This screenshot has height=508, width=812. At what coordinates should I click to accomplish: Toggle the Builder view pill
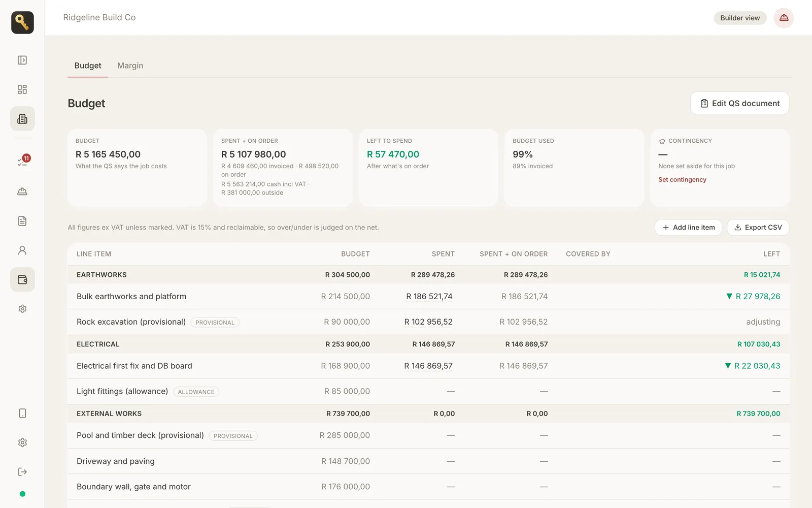pos(740,18)
